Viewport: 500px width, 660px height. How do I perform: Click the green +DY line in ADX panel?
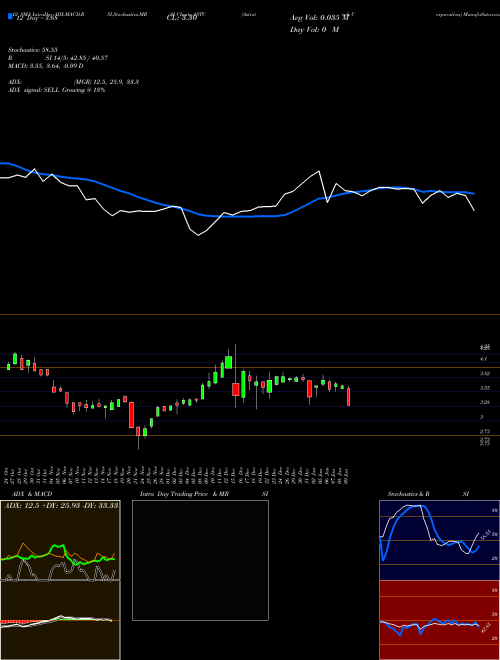pos(57,548)
